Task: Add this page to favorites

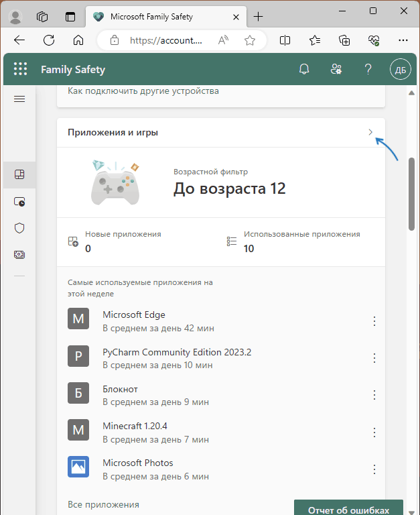Action: [250, 40]
